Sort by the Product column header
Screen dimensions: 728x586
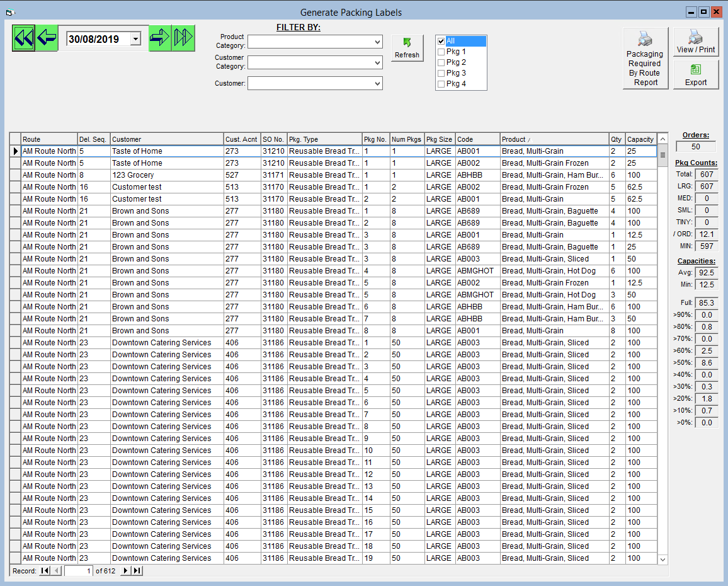pyautogui.click(x=554, y=139)
